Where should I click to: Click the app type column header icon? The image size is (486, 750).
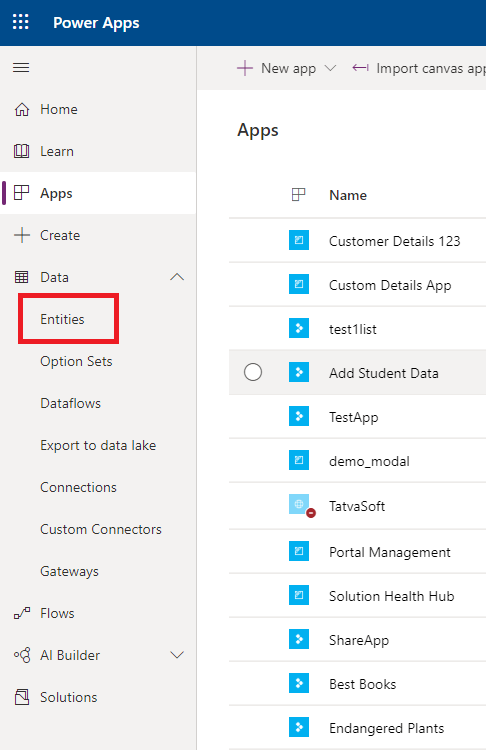tap(298, 195)
